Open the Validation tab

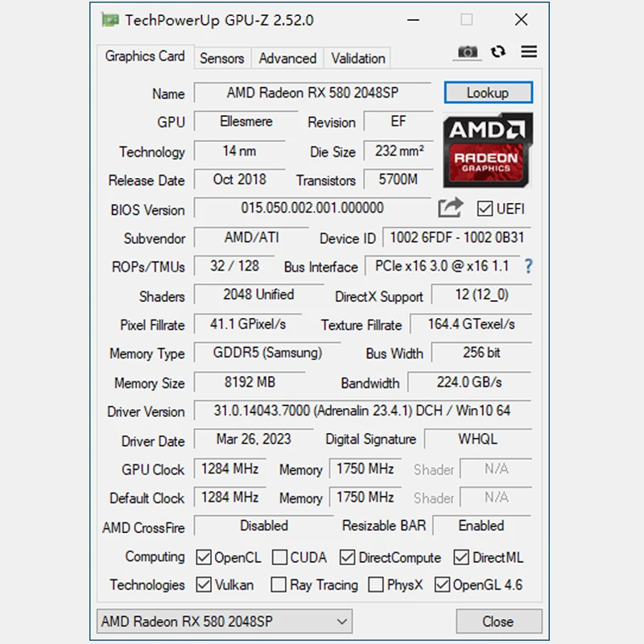pos(357,58)
